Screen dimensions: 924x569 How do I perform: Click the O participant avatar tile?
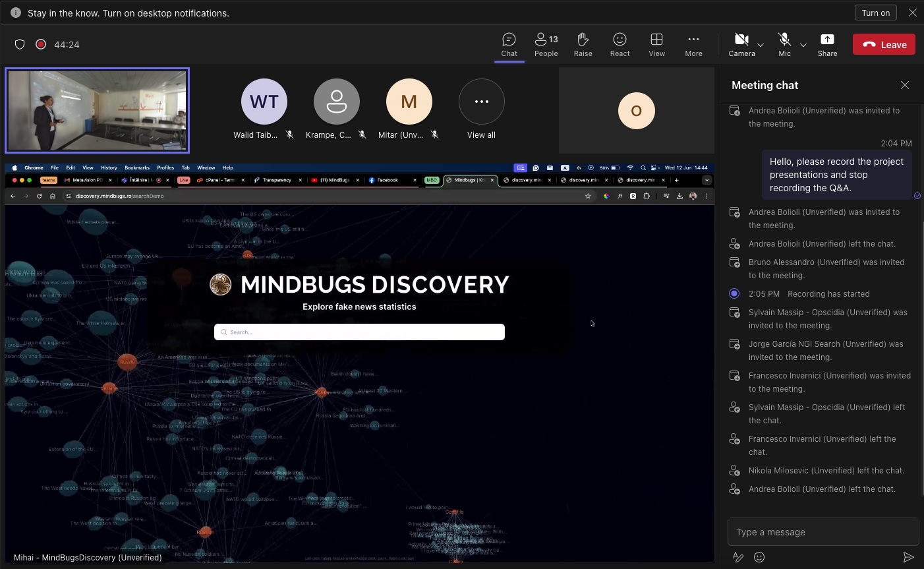coord(637,110)
